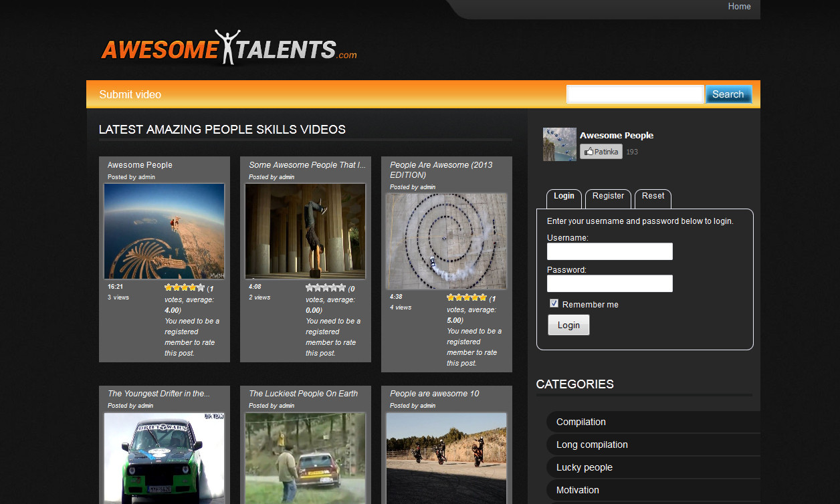The height and width of the screenshot is (504, 840).
Task: Open the Luckiest People On Earth thumbnail
Action: click(306, 458)
